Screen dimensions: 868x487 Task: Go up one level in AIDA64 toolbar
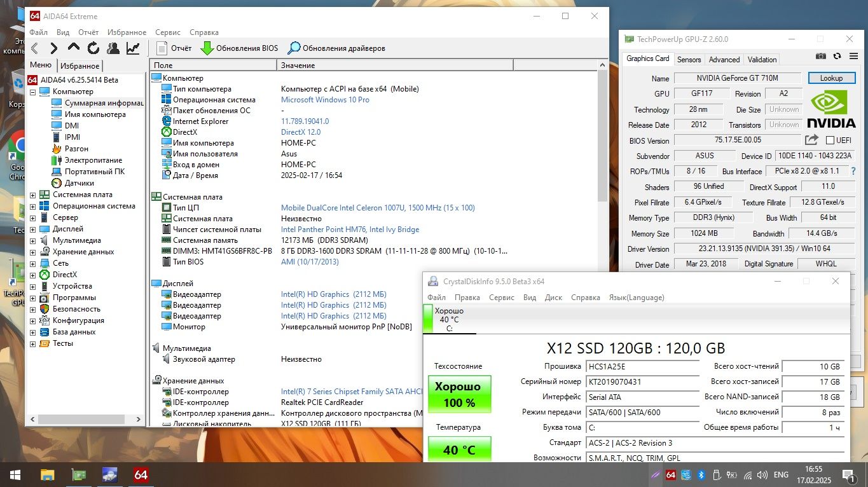point(74,48)
